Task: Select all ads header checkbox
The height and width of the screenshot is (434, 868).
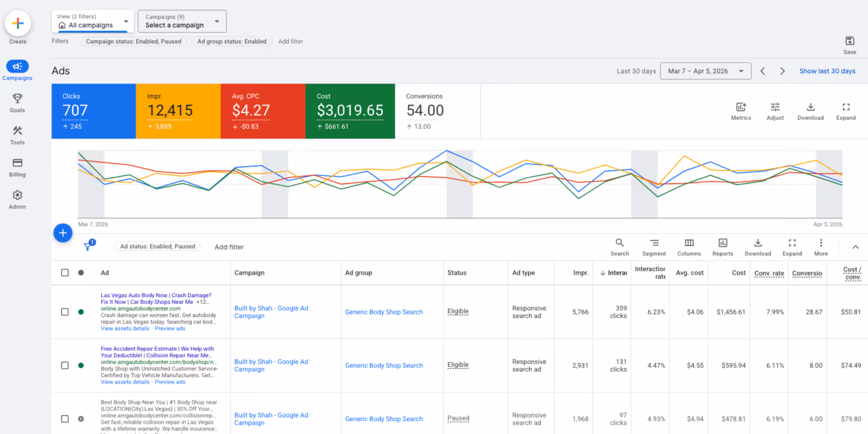Action: 65,273
